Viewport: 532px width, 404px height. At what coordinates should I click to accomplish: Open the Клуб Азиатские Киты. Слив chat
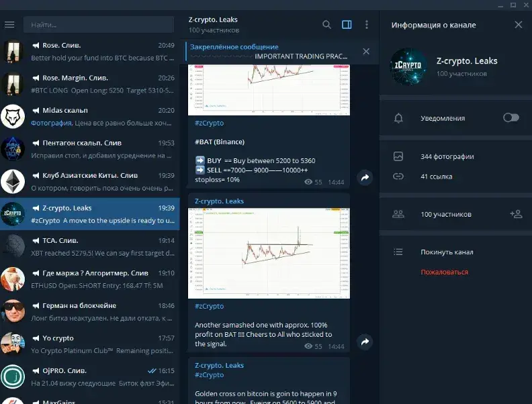point(90,181)
